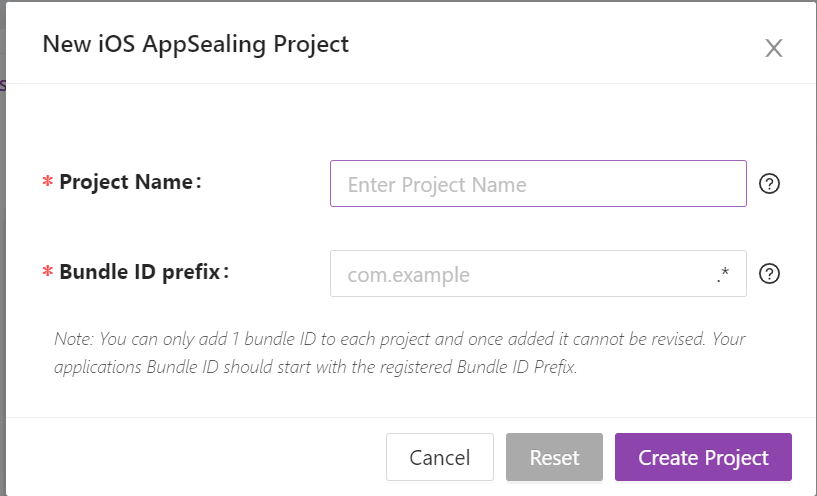
Task: Click the .* suffix inside the Bundle ID field
Action: pos(723,274)
